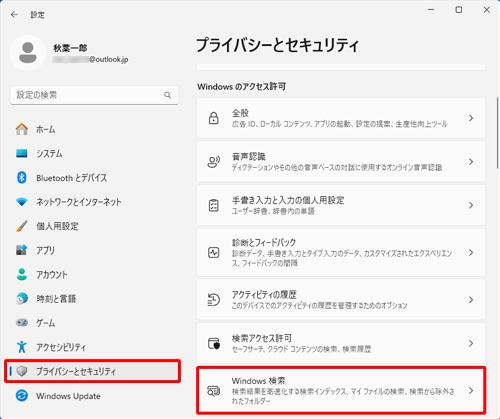Screen dimensions: 500x419
Task: Click the back arrow icon
Action: (x=14, y=15)
